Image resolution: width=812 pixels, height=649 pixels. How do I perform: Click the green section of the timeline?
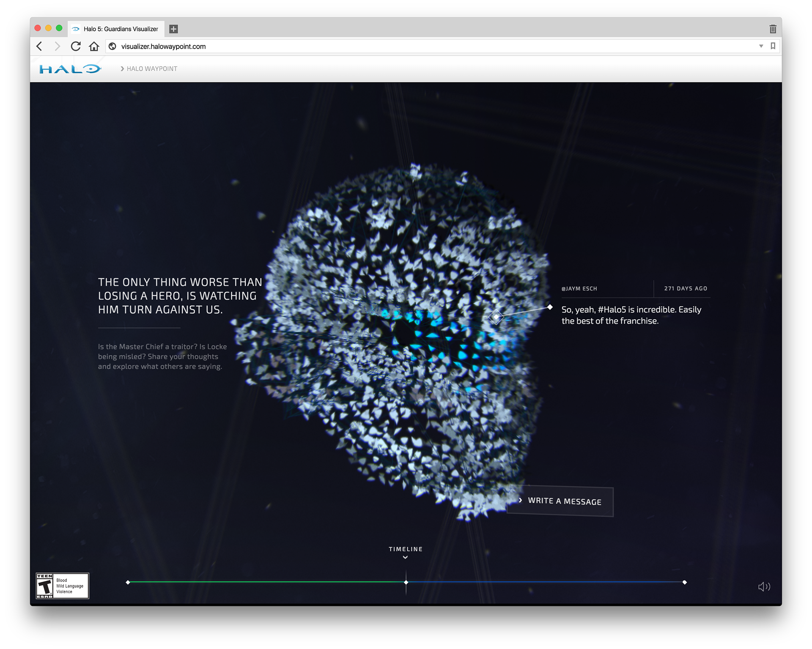266,582
